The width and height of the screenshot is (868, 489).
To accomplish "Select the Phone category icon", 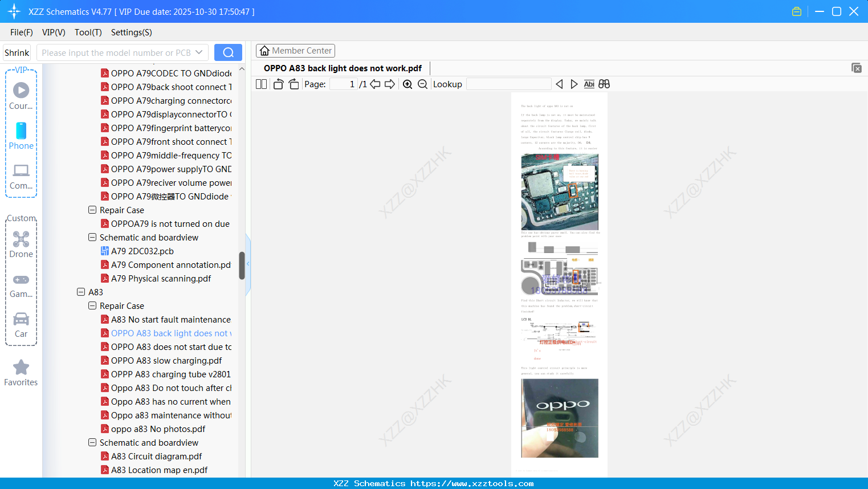I will [x=21, y=136].
